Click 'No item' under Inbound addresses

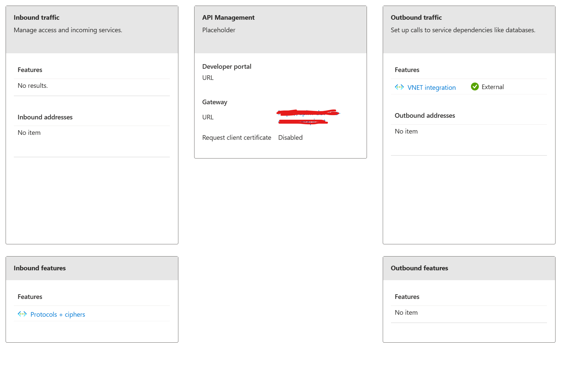tap(29, 133)
